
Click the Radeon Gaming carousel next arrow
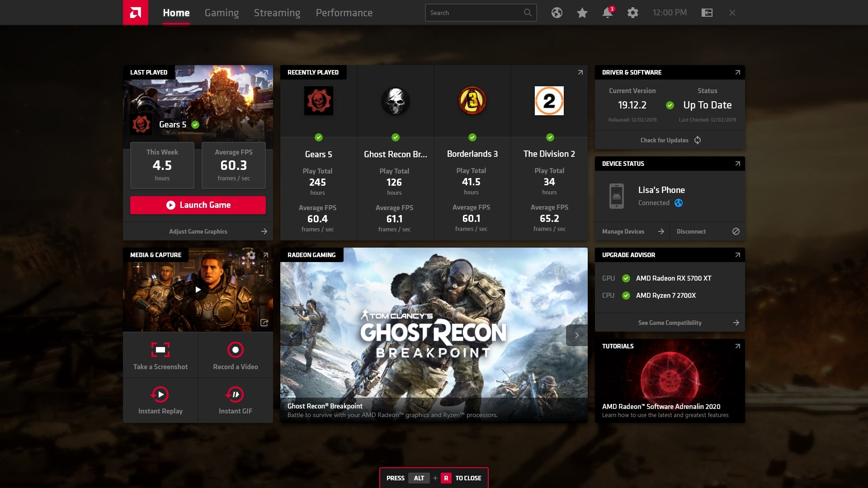(576, 334)
